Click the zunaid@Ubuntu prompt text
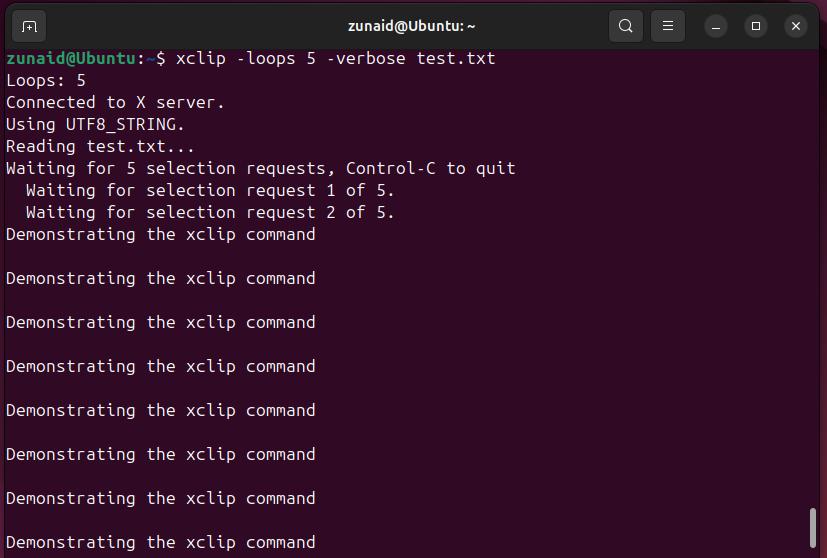Screen dimensions: 827x558 click(70, 58)
